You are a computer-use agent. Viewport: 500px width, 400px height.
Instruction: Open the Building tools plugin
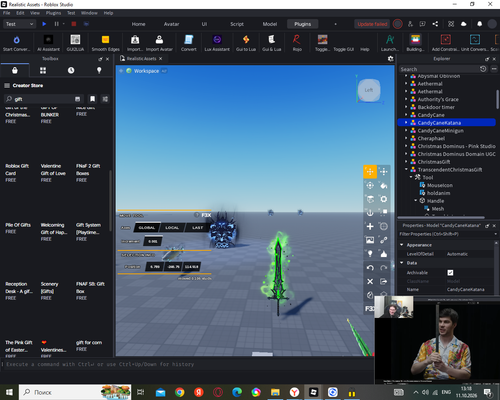pos(415,42)
